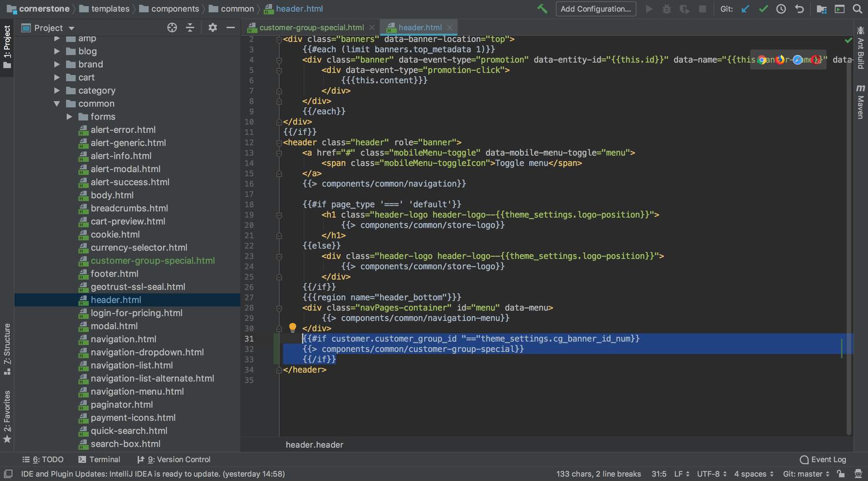Click the Add Configuration button

tap(595, 9)
